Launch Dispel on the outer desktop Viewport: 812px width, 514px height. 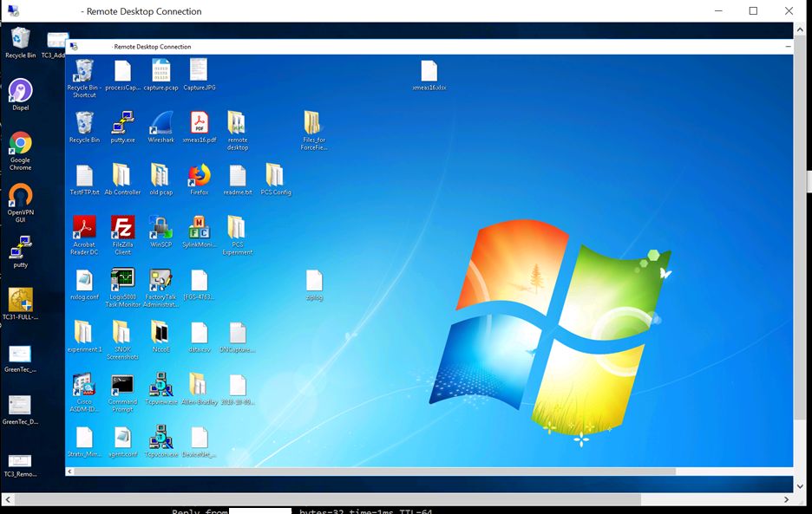click(20, 94)
